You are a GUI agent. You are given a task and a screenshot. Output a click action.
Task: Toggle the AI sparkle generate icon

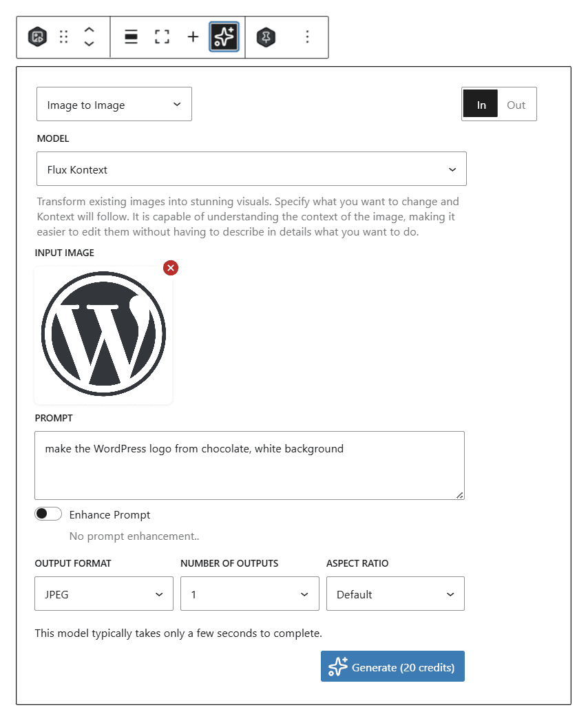(224, 37)
